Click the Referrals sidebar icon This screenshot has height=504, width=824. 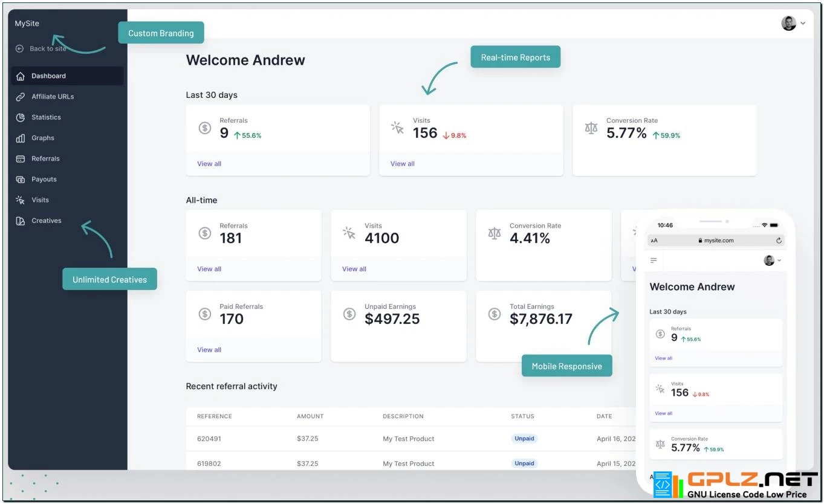20,158
